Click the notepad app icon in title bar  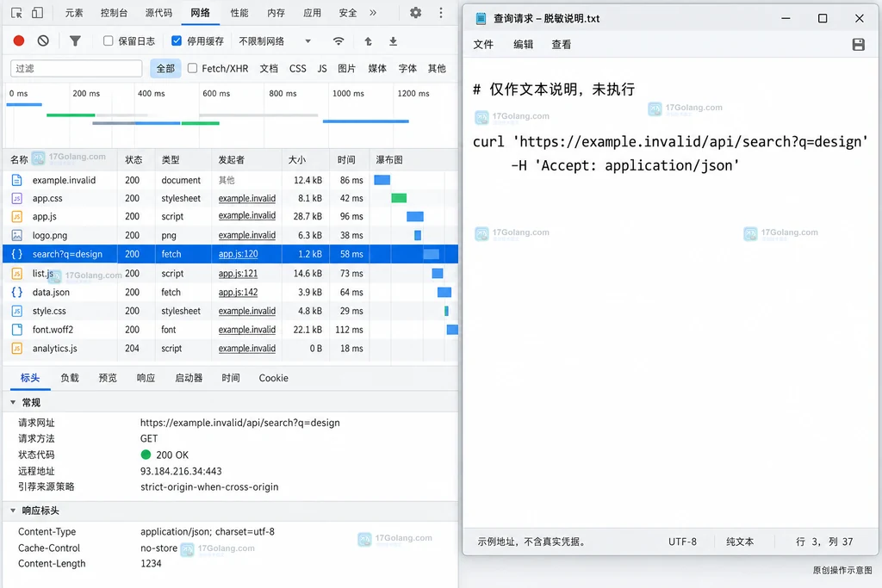481,19
